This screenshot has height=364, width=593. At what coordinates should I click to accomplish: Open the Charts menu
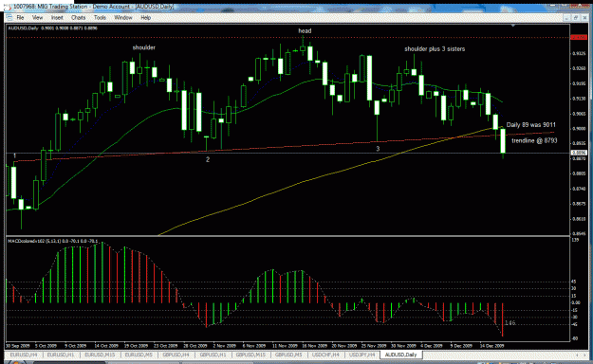(x=78, y=18)
